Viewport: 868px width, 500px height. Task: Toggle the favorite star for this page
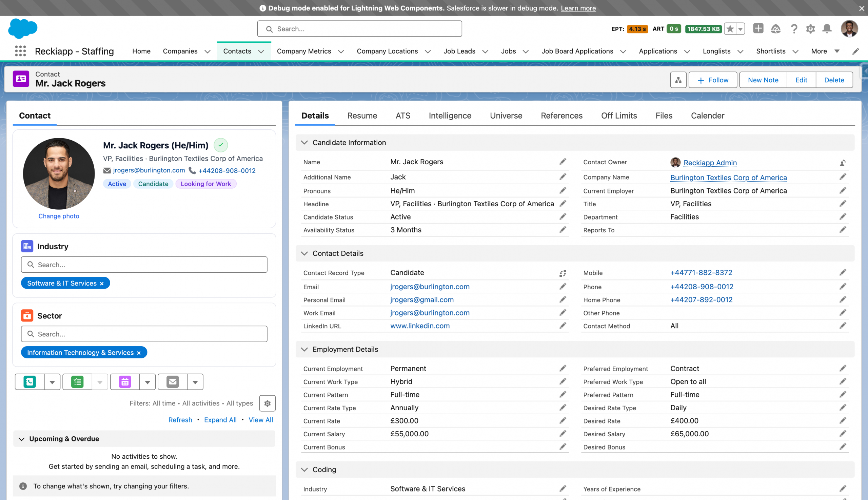tap(730, 29)
